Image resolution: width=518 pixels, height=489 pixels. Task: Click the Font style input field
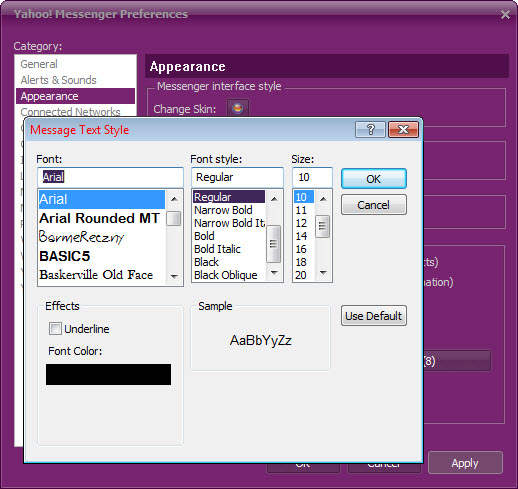pos(237,177)
